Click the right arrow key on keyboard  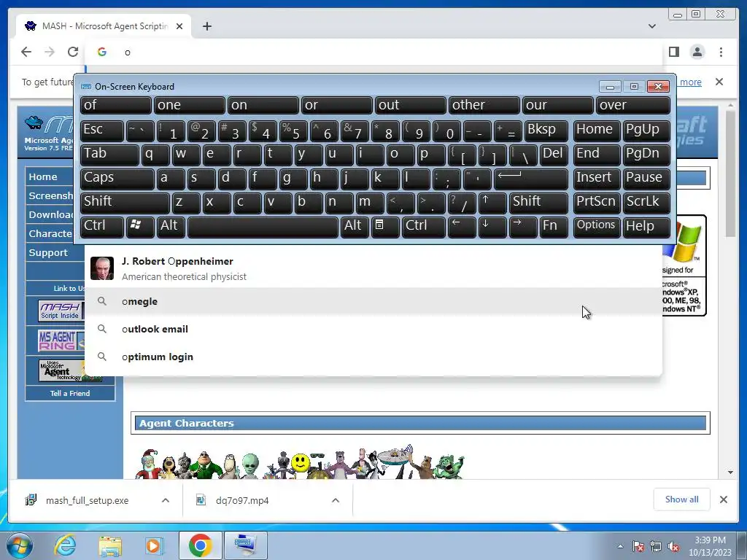523,227
